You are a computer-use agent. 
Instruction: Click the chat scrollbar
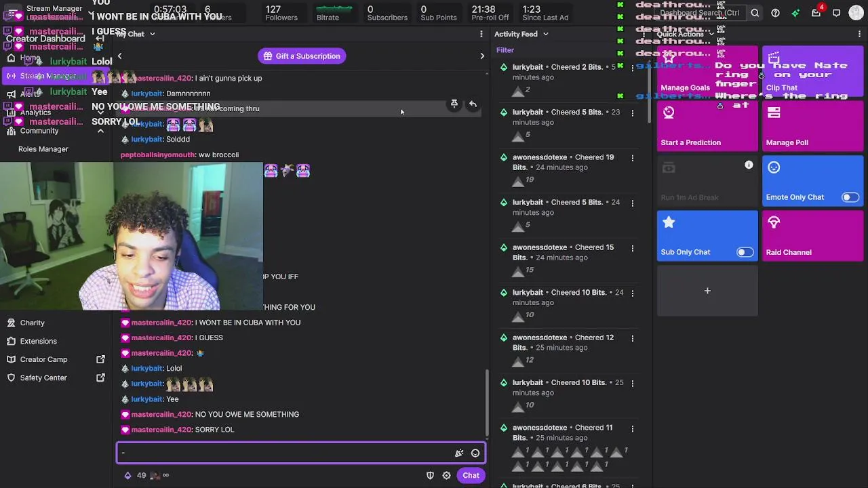[x=487, y=404]
